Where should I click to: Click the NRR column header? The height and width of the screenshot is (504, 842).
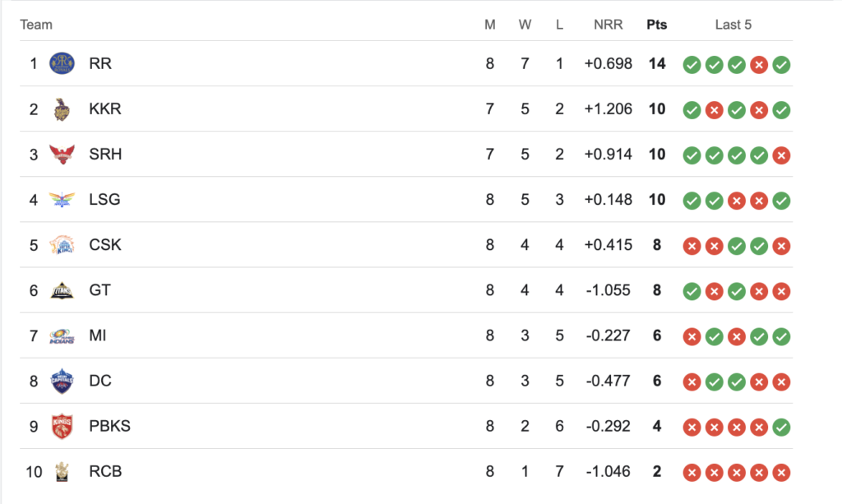(608, 25)
